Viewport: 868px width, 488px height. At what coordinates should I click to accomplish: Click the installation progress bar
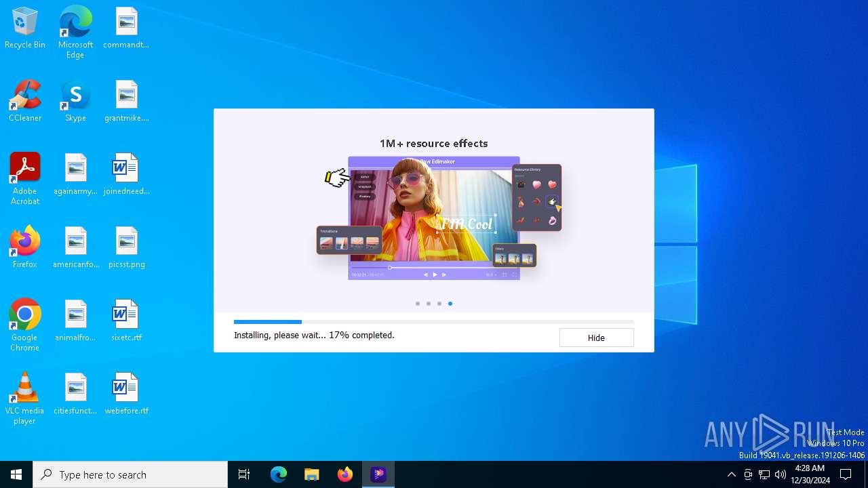point(434,322)
